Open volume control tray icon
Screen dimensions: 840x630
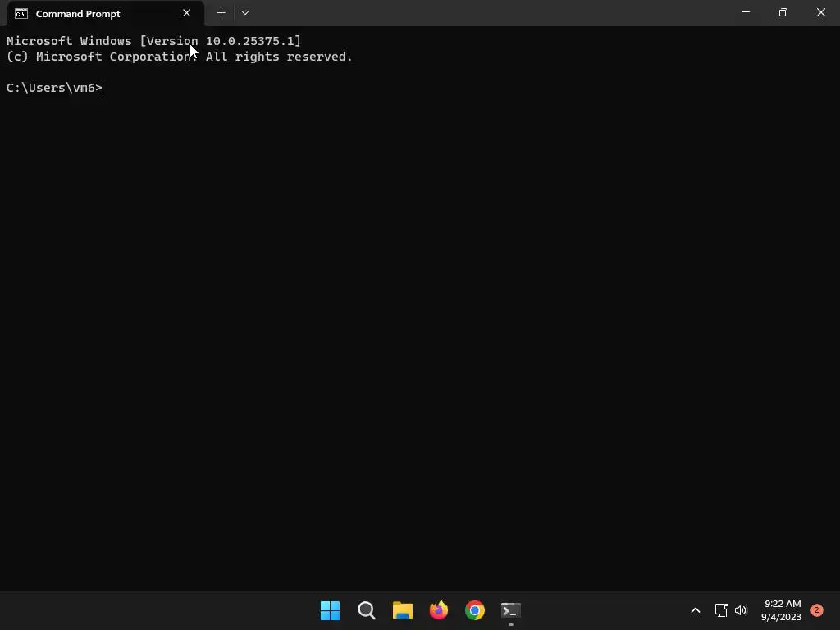[741, 610]
